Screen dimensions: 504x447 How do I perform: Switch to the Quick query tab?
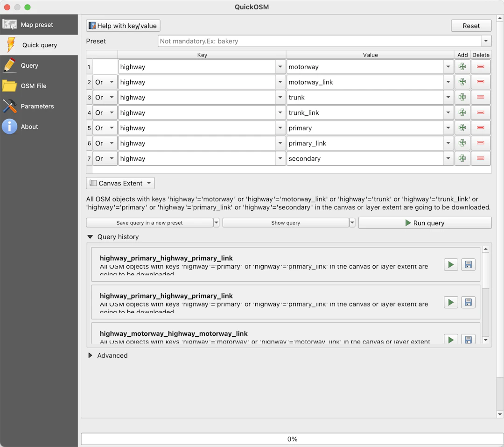[39, 45]
